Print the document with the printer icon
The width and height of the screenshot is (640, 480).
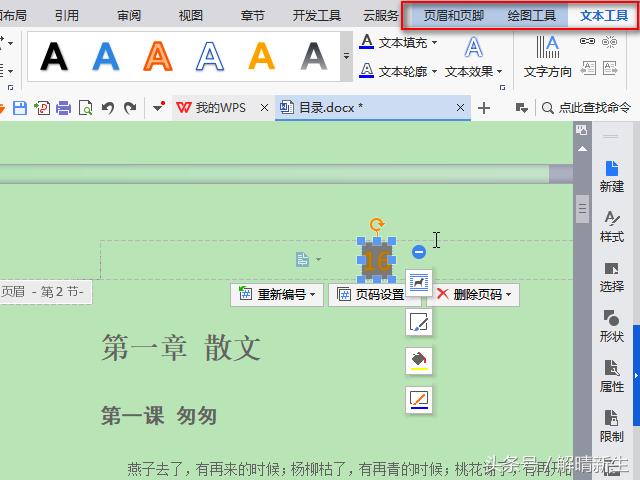[x=63, y=108]
